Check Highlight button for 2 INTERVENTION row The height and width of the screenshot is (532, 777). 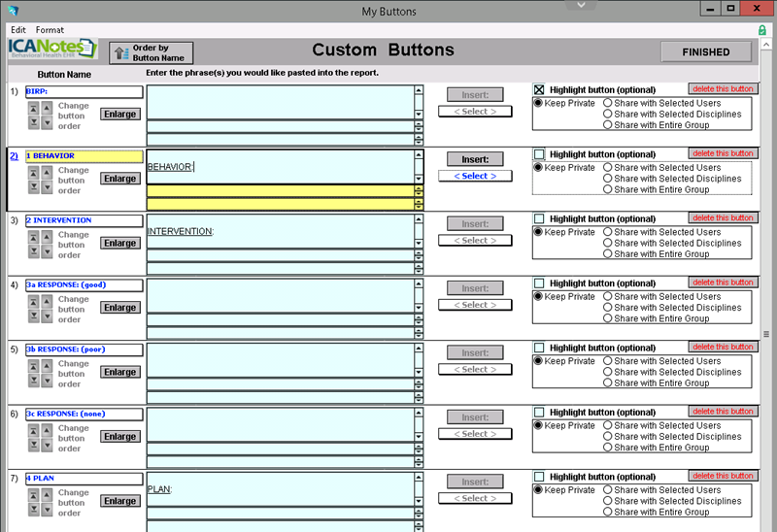(539, 218)
